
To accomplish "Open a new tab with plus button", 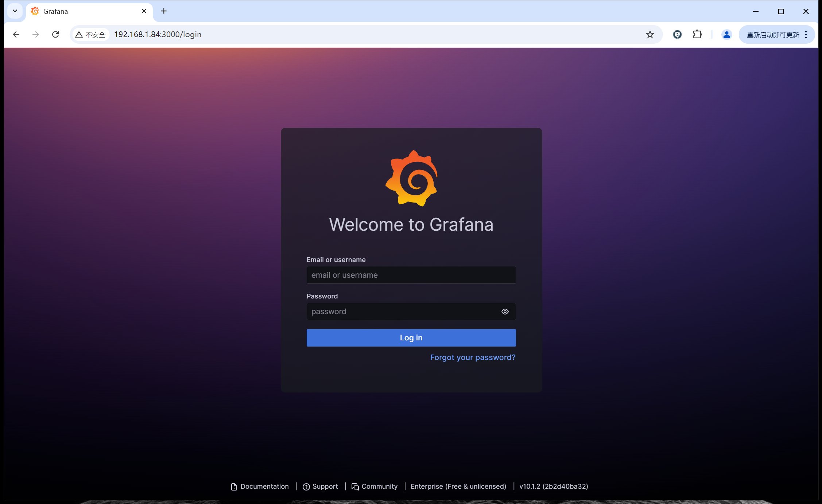I will tap(164, 11).
